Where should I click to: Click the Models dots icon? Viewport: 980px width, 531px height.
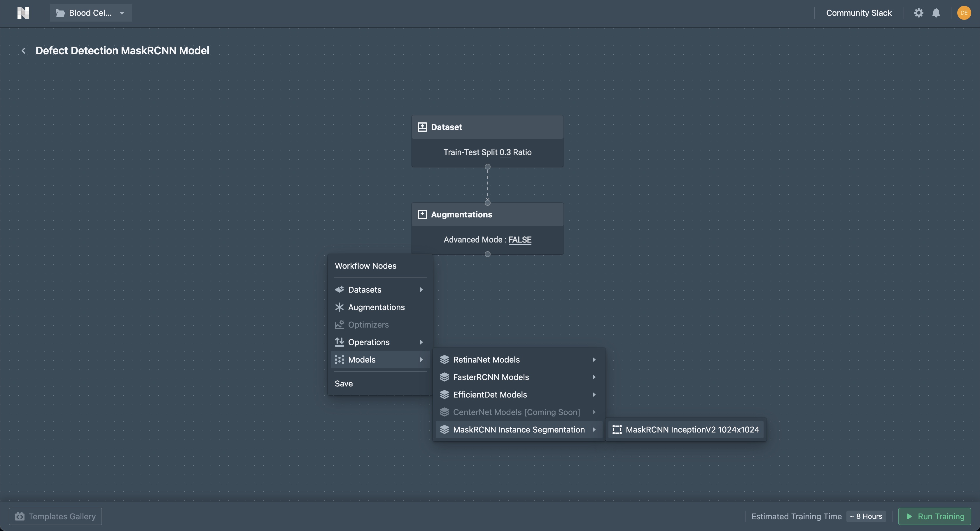[339, 360]
